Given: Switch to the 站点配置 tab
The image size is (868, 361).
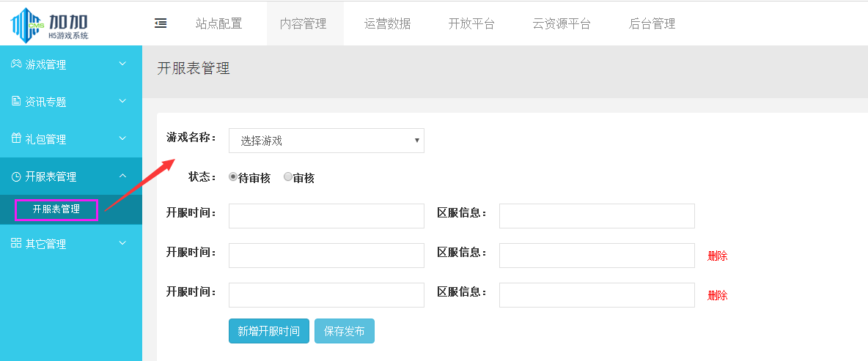Looking at the screenshot, I should (x=218, y=23).
